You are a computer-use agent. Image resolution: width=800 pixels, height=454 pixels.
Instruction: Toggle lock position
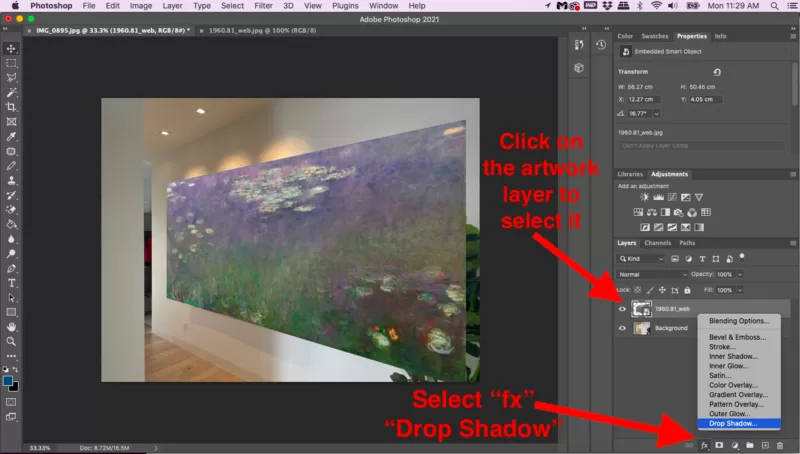click(662, 290)
